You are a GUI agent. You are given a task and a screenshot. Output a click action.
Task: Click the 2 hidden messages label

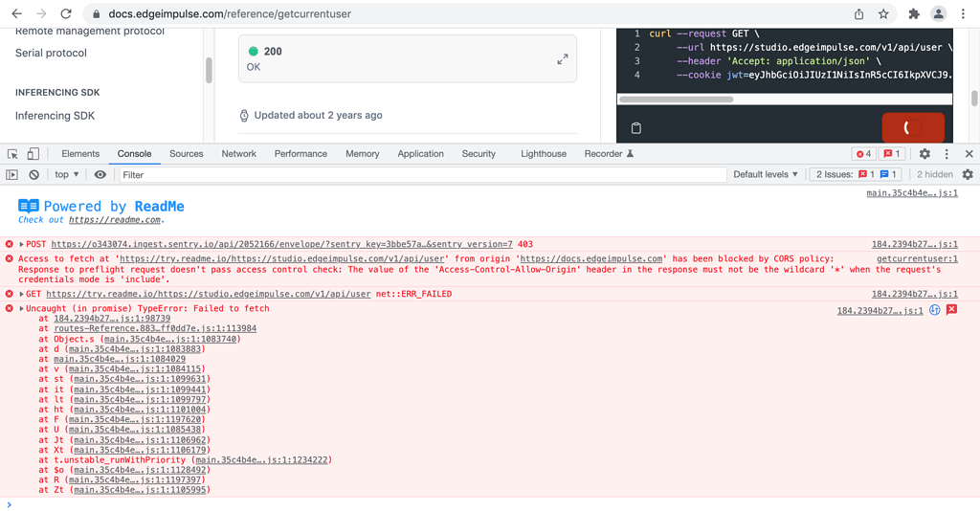click(x=935, y=175)
